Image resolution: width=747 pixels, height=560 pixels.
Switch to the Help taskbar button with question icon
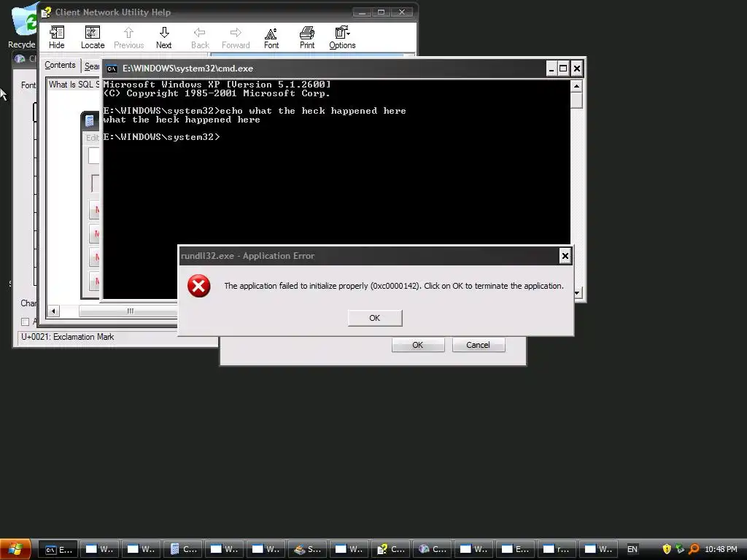391,549
